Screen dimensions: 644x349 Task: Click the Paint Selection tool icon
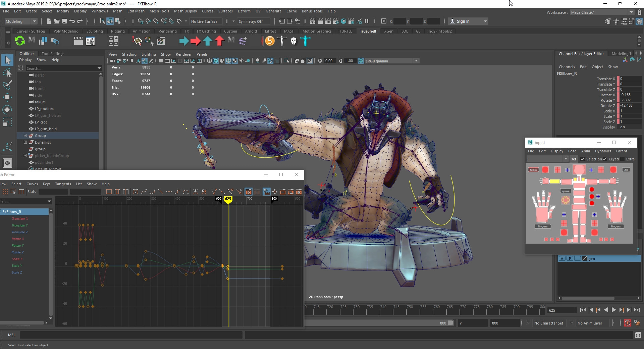[7, 85]
